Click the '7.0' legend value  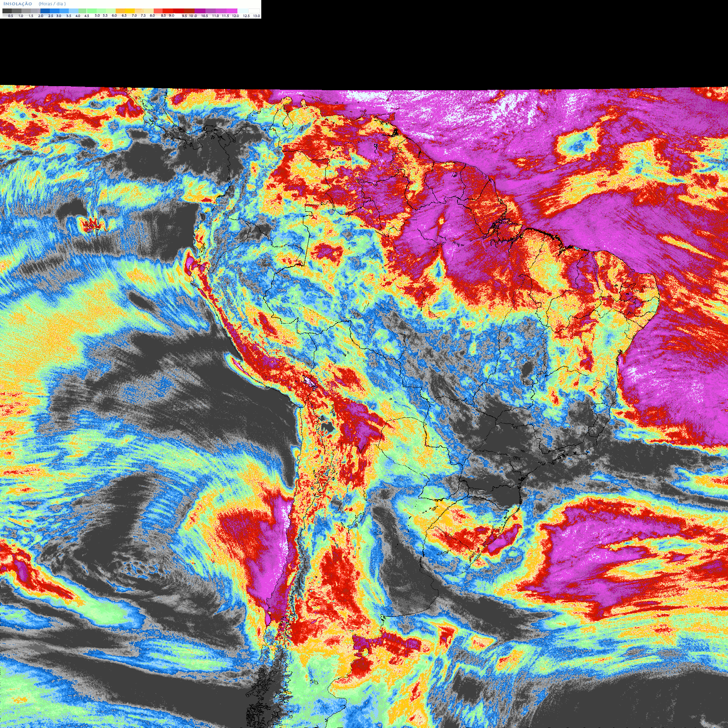point(134,16)
